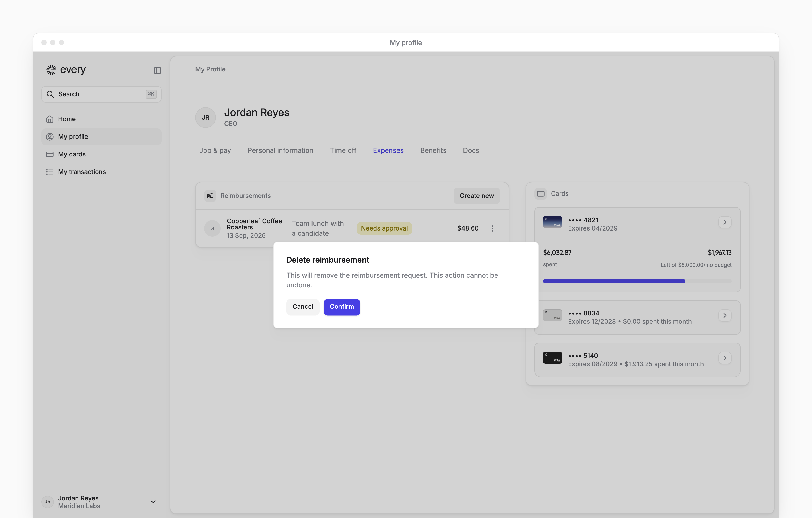Click the black Visa card image ending 5140
Viewport: 812px width, 518px height.
[552, 358]
